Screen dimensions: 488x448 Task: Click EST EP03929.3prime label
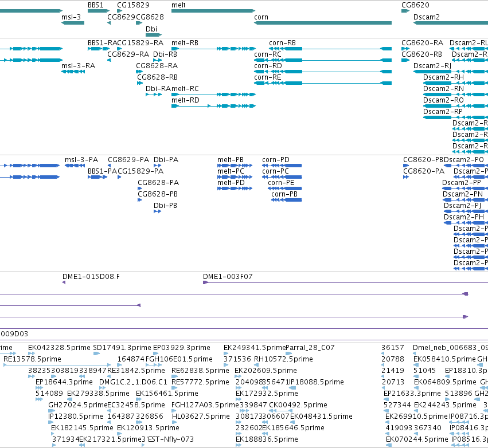click(x=182, y=348)
